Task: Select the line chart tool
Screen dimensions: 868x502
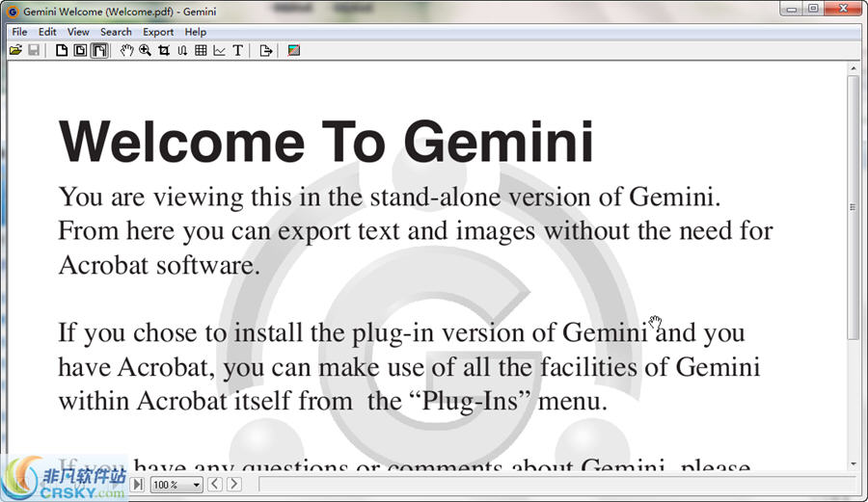Action: [219, 50]
